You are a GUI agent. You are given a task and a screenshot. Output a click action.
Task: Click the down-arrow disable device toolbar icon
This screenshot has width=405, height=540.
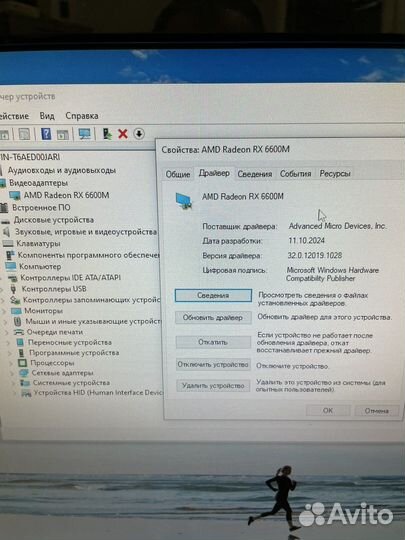tap(139, 134)
